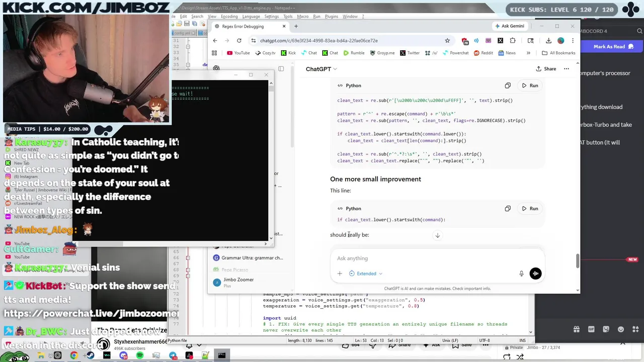The image size is (644, 362).
Task: Go back in the Chrome browser
Action: click(x=215, y=41)
